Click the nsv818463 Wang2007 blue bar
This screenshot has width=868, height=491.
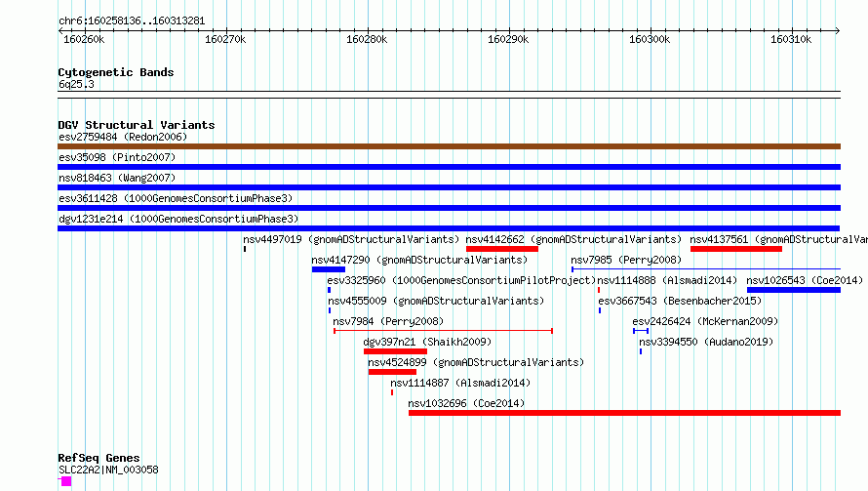[449, 187]
